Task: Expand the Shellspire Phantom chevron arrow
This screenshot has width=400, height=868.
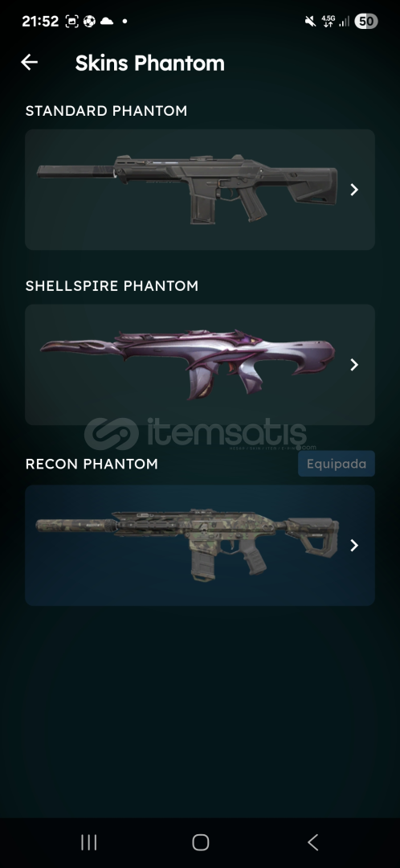Action: pyautogui.click(x=355, y=365)
